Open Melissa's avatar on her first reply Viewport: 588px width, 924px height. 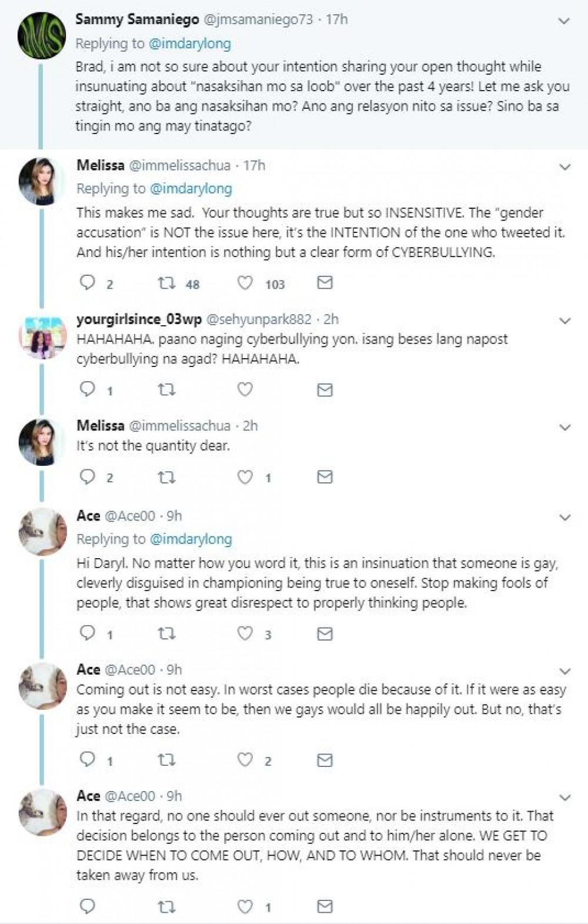(x=41, y=181)
